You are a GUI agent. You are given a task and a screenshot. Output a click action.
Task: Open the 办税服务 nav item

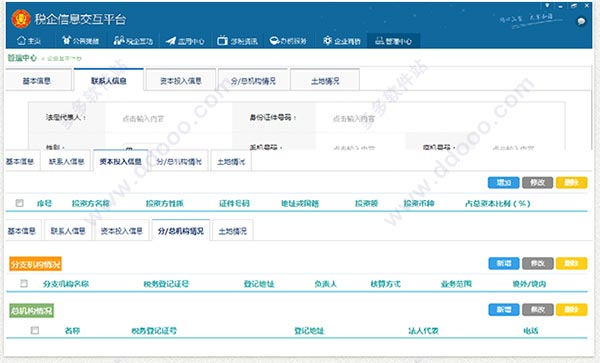pyautogui.click(x=288, y=41)
